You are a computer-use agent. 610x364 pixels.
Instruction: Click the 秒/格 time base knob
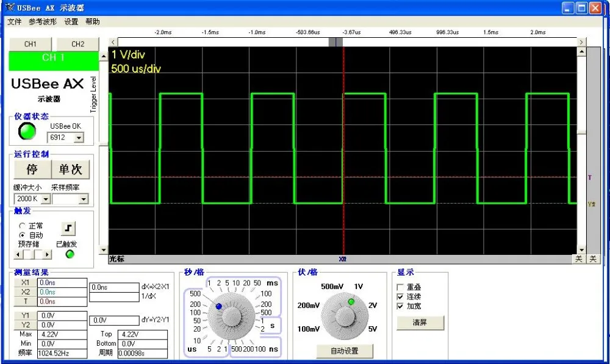pyautogui.click(x=231, y=315)
